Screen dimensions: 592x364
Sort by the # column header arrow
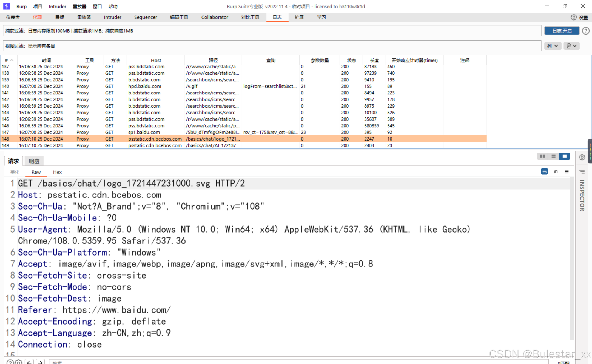tap(12, 60)
